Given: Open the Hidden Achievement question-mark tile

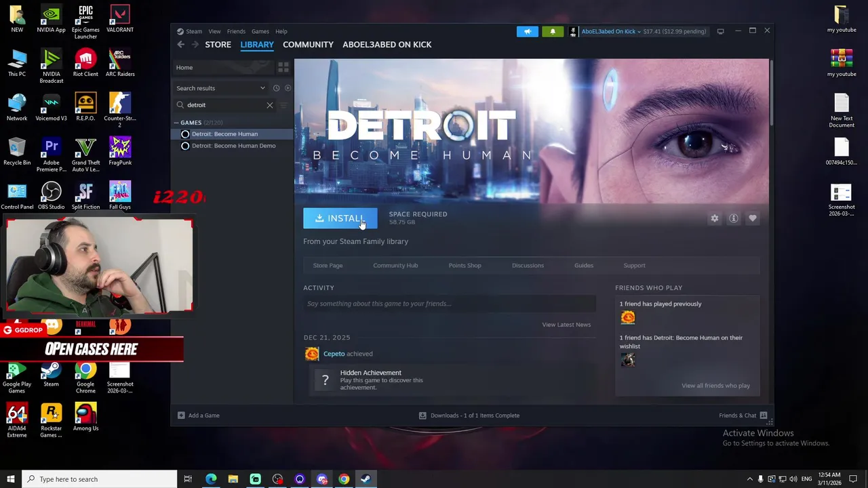Looking at the screenshot, I should pos(325,380).
